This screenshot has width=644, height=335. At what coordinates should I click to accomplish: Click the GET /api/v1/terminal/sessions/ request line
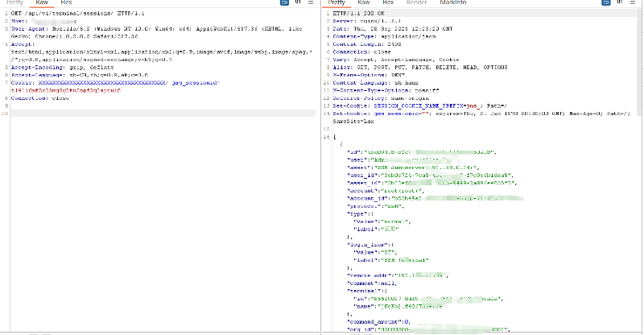tap(77, 14)
